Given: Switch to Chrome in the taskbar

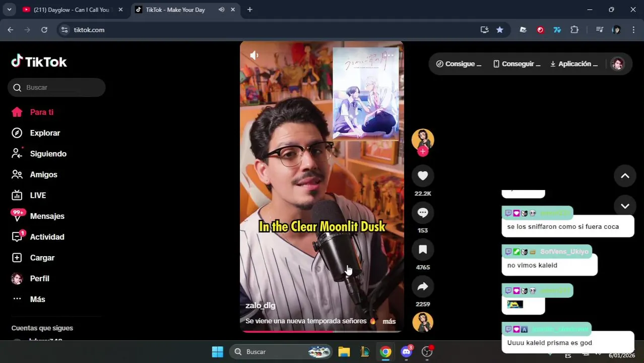Looking at the screenshot, I should pos(385,351).
